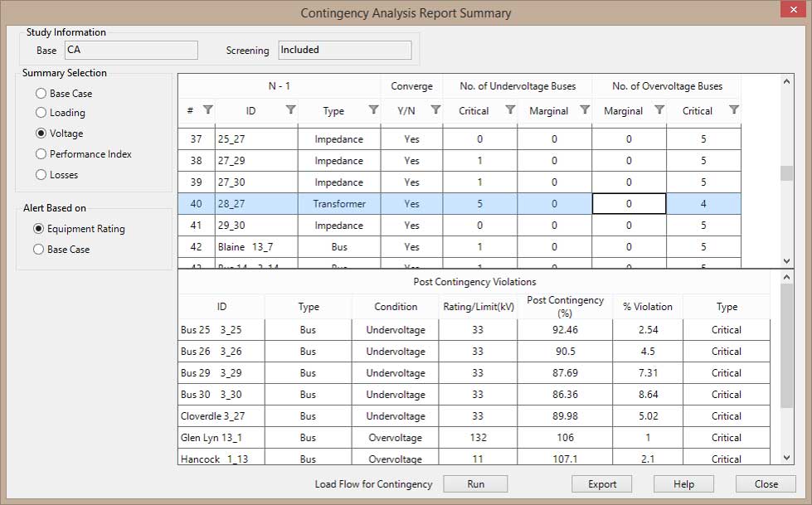This screenshot has width=812, height=505.
Task: Click the Marginal undervoltage filter funnel
Action: tap(586, 110)
